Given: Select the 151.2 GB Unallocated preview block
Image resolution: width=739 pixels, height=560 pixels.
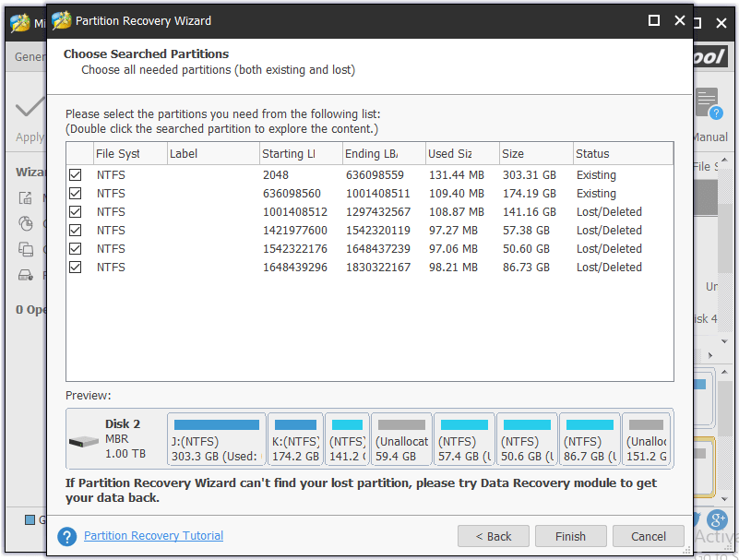Looking at the screenshot, I should tap(646, 439).
